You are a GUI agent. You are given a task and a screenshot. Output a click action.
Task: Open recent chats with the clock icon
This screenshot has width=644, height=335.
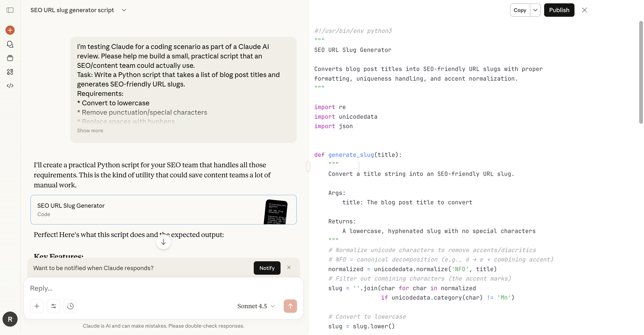(x=70, y=306)
